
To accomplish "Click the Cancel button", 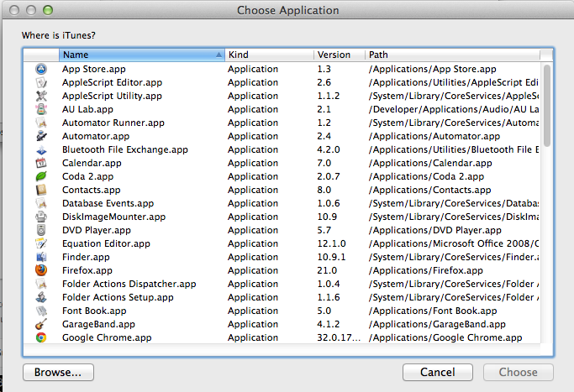I will click(438, 372).
